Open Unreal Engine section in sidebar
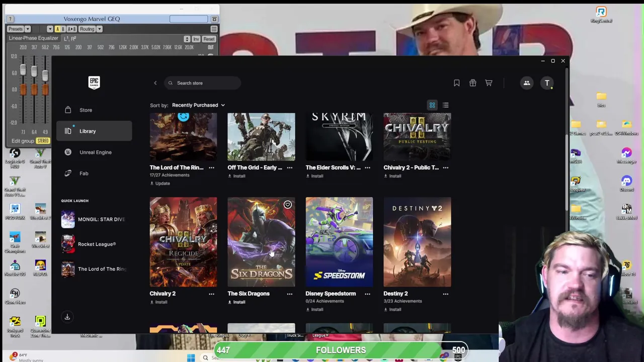Viewport: 644px width, 362px height. [94, 152]
